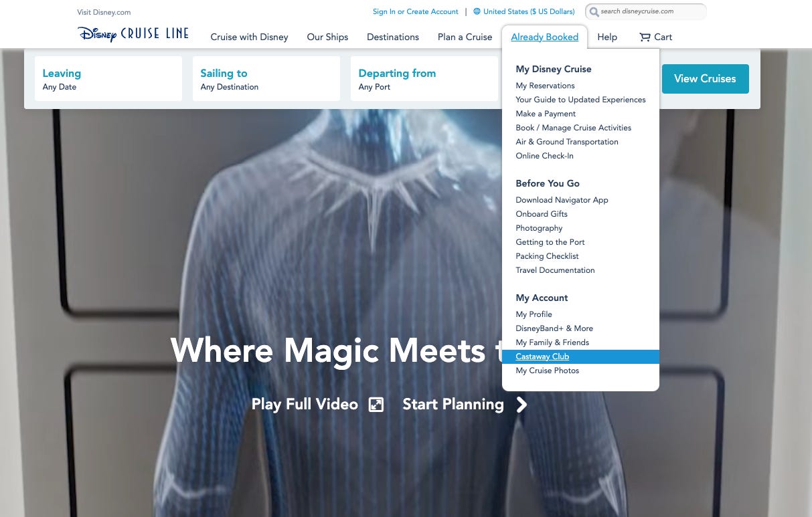This screenshot has width=812, height=517.
Task: Change the United States ($ US Dollars) setting
Action: pyautogui.click(x=523, y=11)
